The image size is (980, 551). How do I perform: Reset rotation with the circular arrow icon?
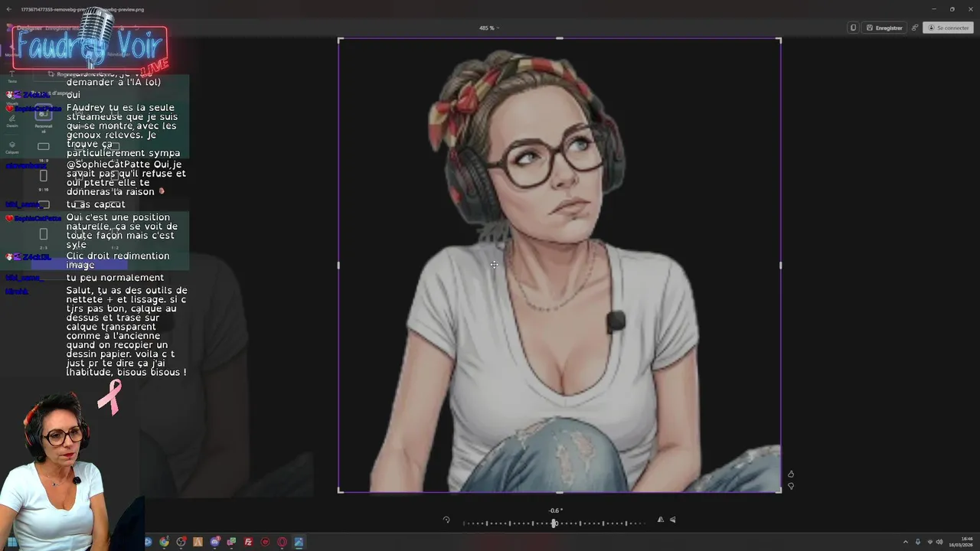coord(446,520)
